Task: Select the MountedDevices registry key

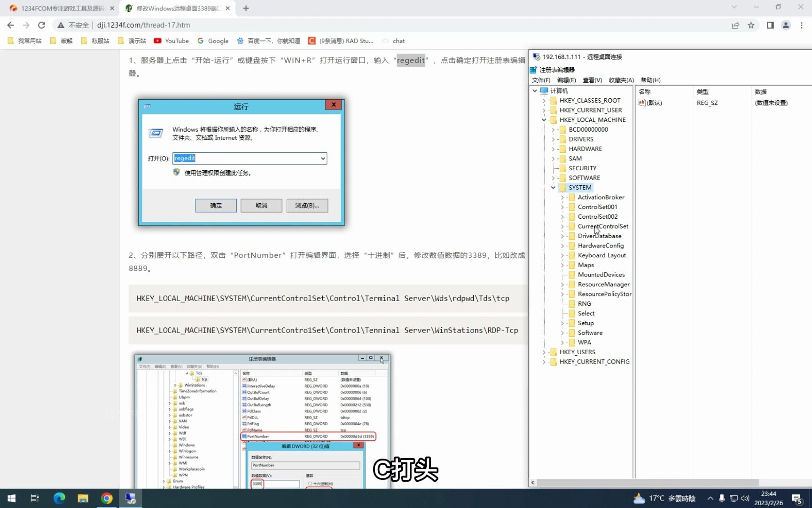Action: [x=601, y=275]
